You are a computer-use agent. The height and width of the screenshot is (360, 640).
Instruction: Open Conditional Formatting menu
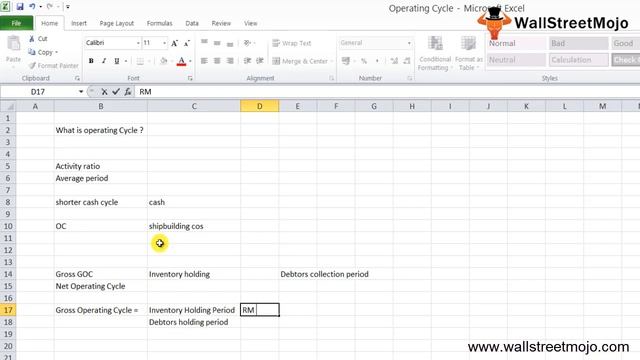[435, 53]
